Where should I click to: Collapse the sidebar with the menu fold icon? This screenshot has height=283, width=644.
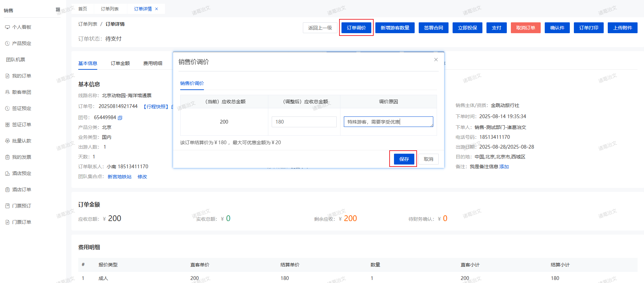[x=58, y=9]
